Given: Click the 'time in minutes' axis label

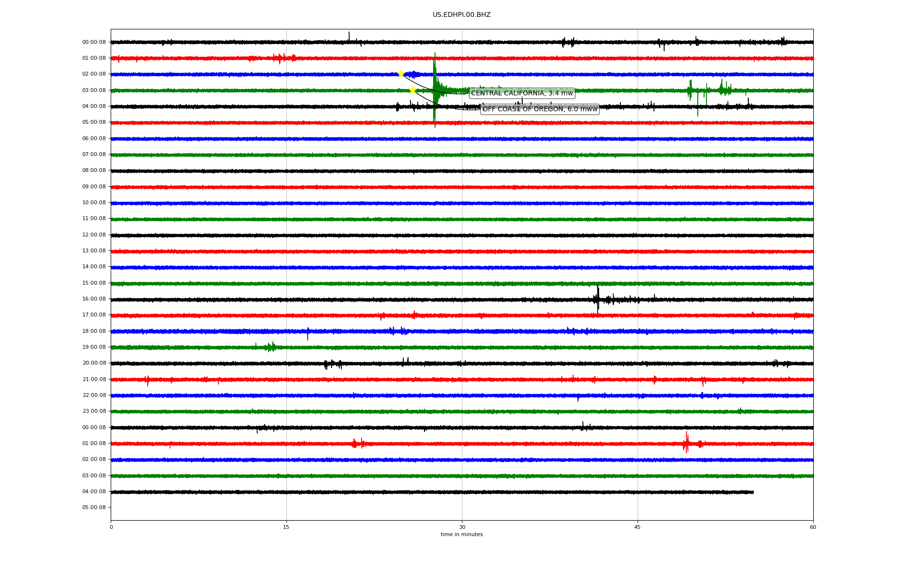Looking at the screenshot, I should pyautogui.click(x=462, y=535).
